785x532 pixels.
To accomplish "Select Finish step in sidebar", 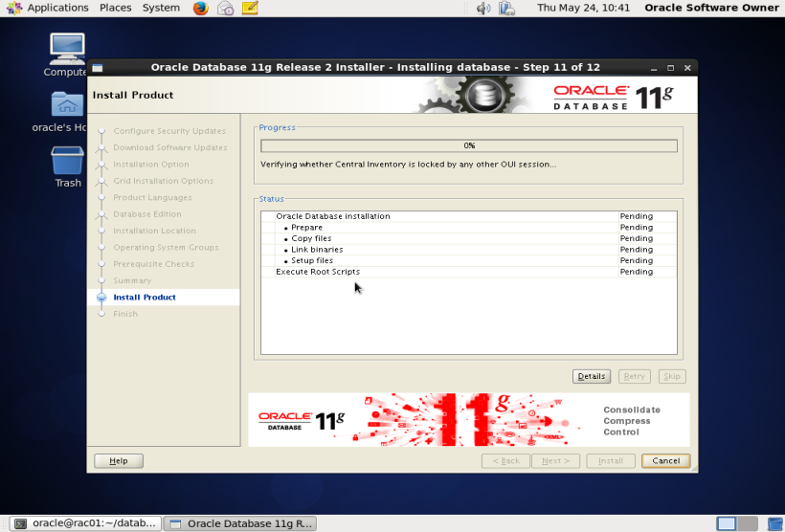I will coord(125,314).
